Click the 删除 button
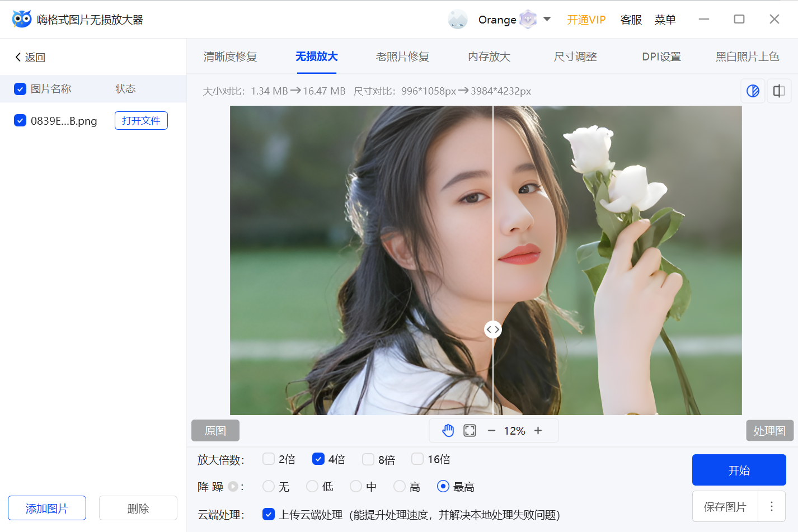The height and width of the screenshot is (532, 798). click(x=138, y=508)
